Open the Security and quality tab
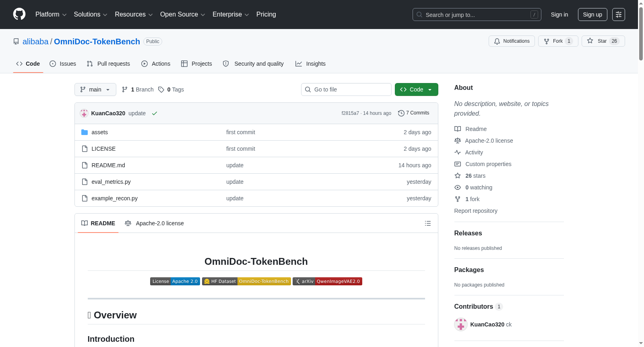The height and width of the screenshot is (347, 644). click(x=253, y=64)
